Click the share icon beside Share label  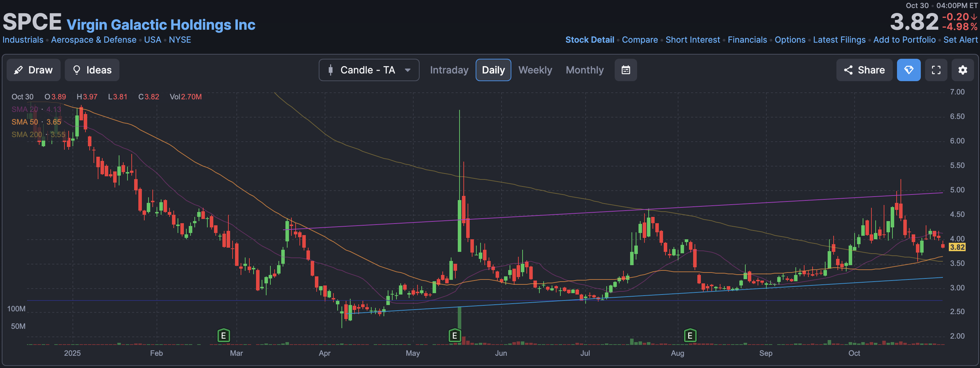848,70
